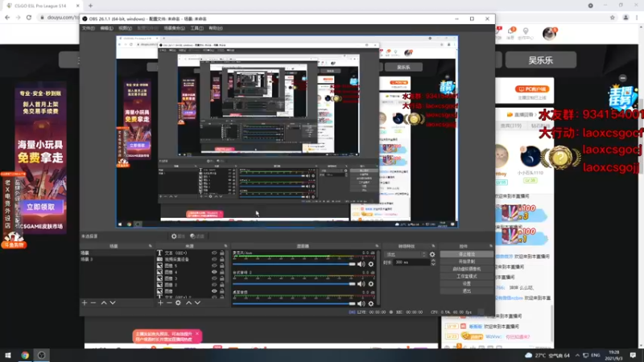Viewport: 644px width, 362px height.
Task: Toggle visibility of 图像 3 source
Action: (x=214, y=278)
